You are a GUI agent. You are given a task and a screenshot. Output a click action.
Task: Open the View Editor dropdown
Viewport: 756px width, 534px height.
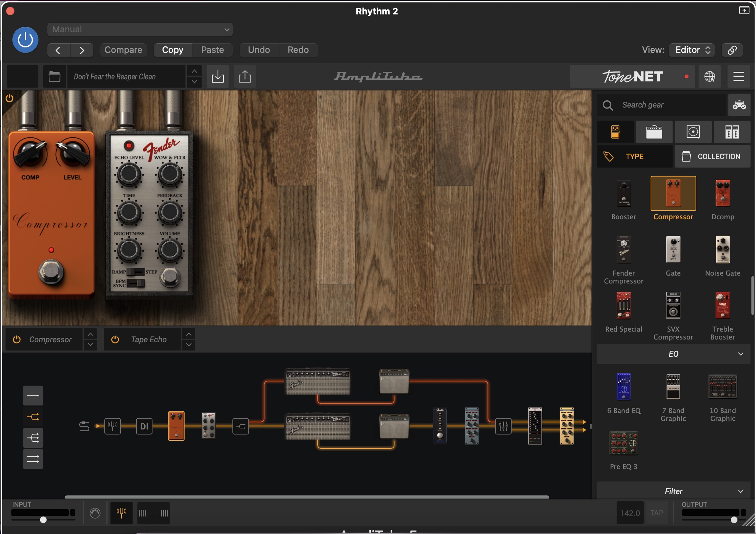tap(692, 50)
